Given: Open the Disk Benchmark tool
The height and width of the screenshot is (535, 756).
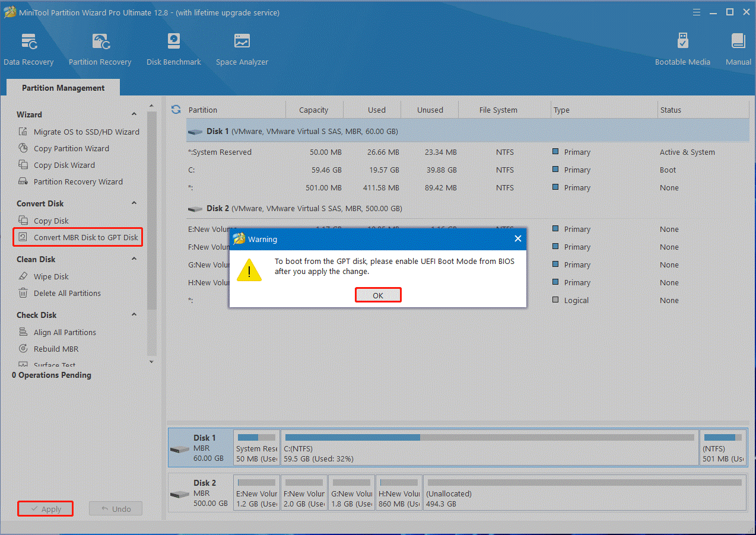Looking at the screenshot, I should tap(173, 49).
